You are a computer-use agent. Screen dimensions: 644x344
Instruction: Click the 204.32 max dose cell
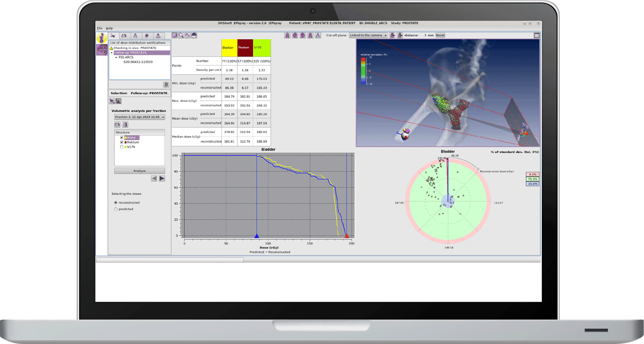point(262,105)
